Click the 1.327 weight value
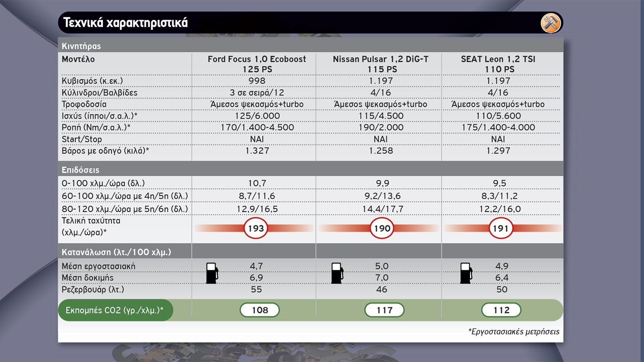644x362 pixels. pos(257,151)
